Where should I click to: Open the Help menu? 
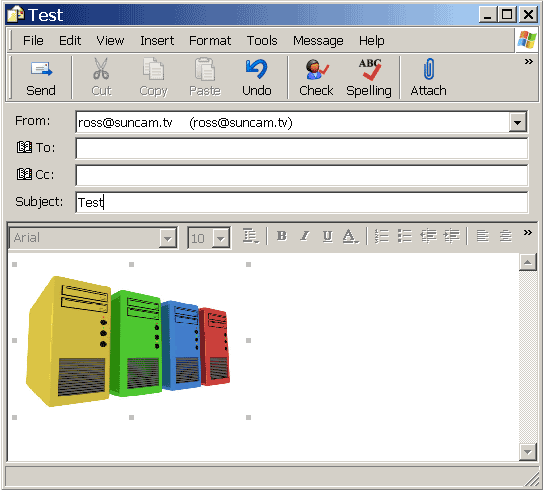(x=372, y=41)
